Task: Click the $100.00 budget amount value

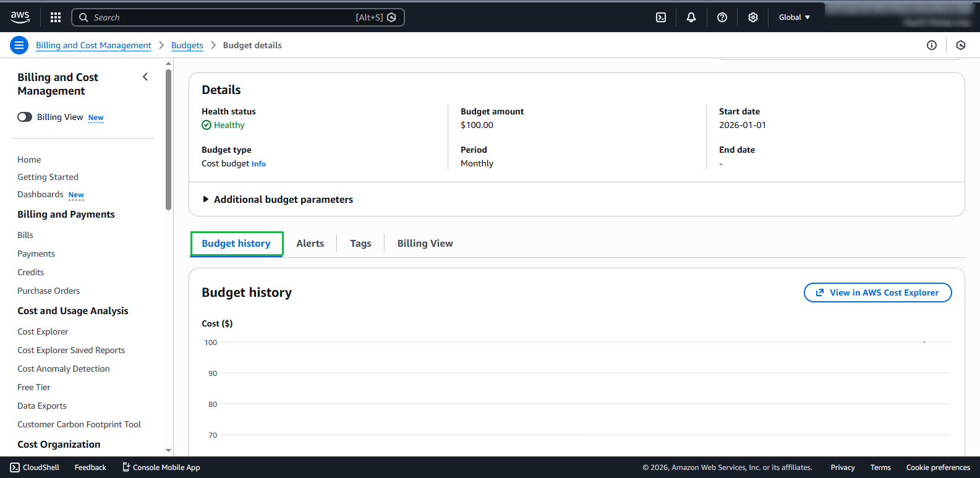Action: pos(477,125)
